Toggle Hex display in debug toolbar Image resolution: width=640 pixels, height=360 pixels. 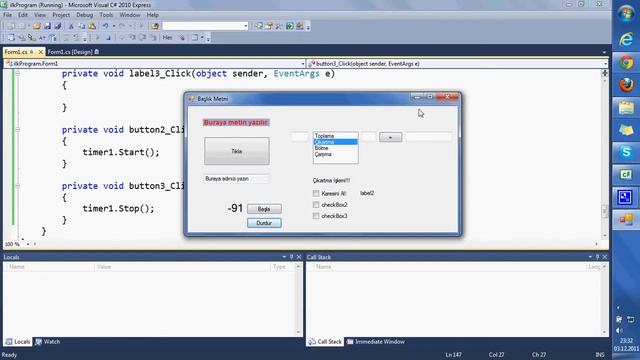[x=167, y=38]
